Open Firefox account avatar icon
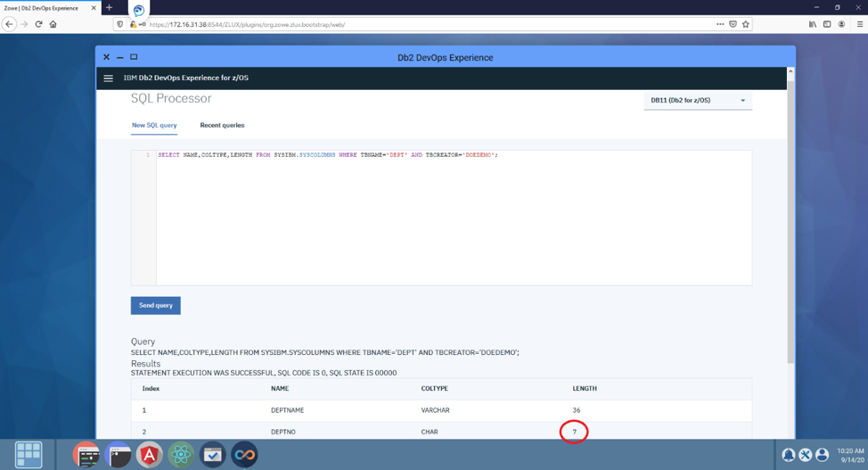Viewport: 868px width, 470px height. point(841,24)
